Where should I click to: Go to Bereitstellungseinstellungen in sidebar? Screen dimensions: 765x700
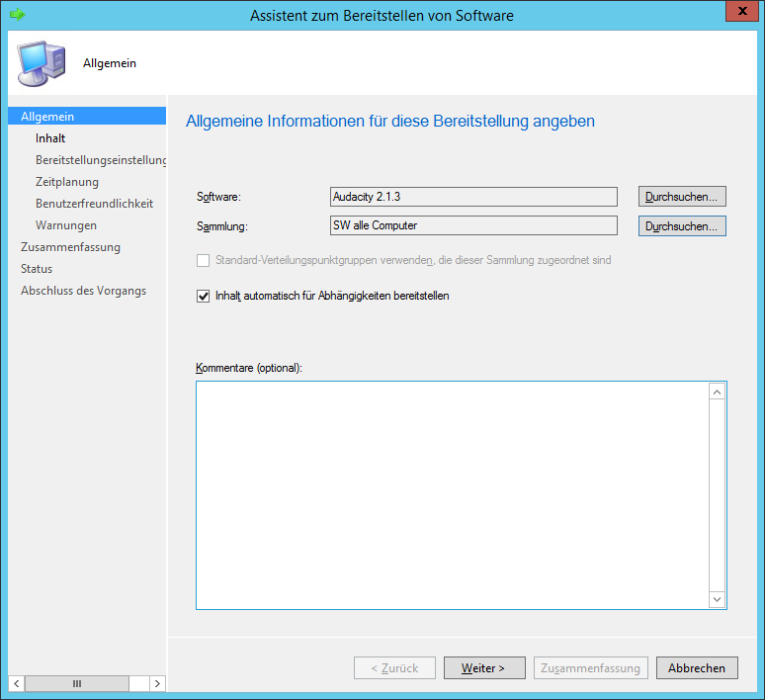pos(101,160)
